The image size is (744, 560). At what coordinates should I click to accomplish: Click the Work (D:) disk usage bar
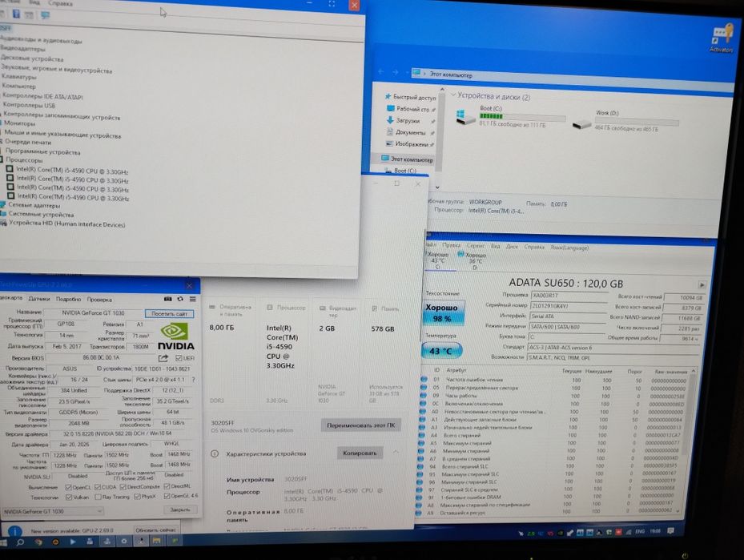click(x=637, y=123)
